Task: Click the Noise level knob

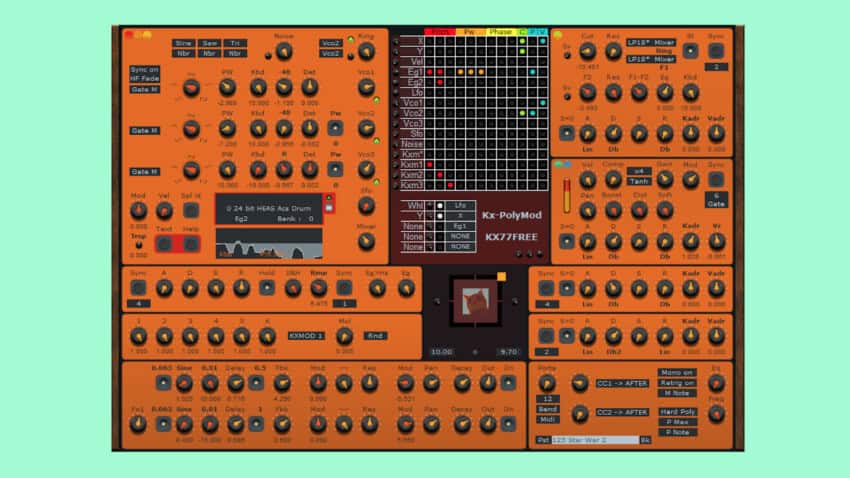Action: coord(284,51)
